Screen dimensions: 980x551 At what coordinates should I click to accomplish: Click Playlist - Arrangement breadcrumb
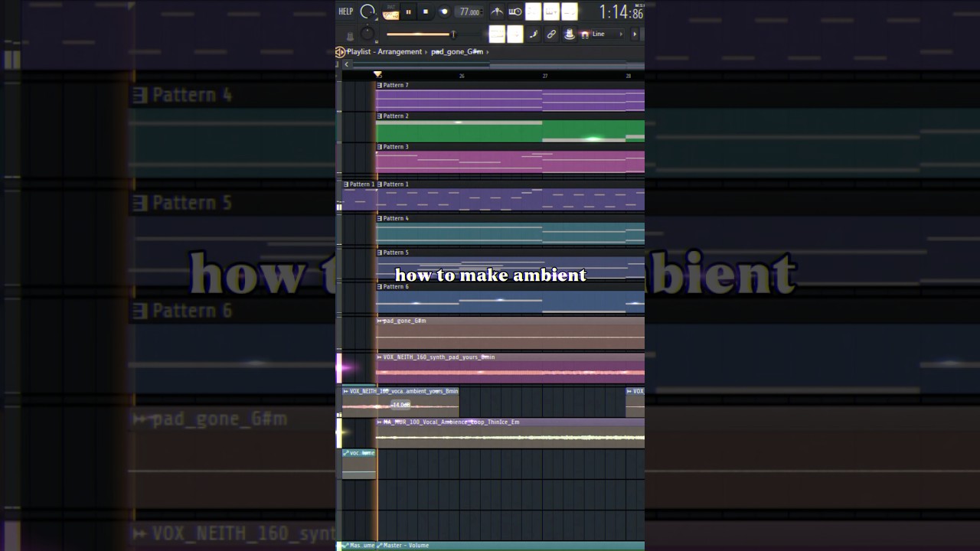click(x=384, y=52)
